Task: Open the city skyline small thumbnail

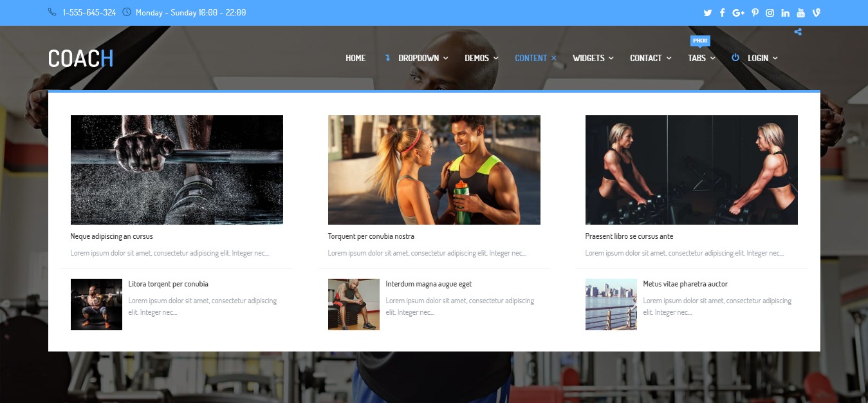Action: (x=611, y=305)
